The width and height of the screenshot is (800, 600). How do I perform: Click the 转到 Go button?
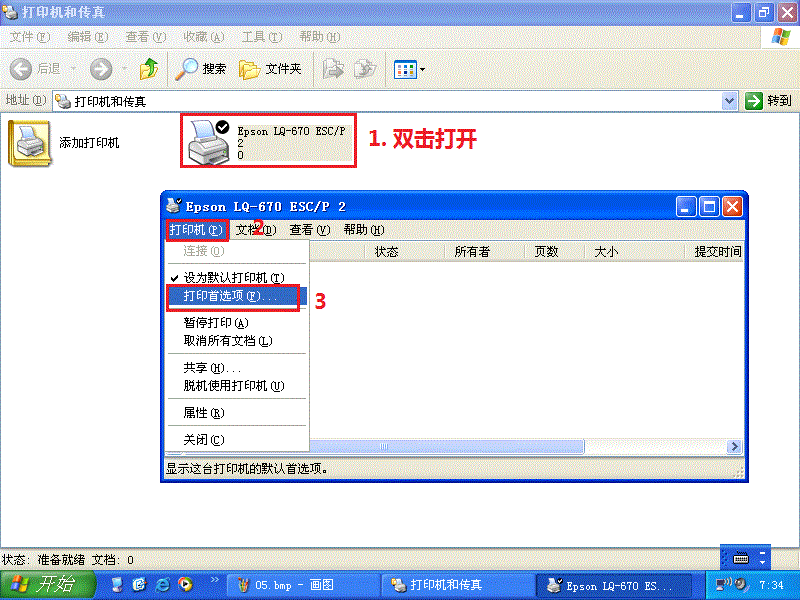[x=768, y=101]
